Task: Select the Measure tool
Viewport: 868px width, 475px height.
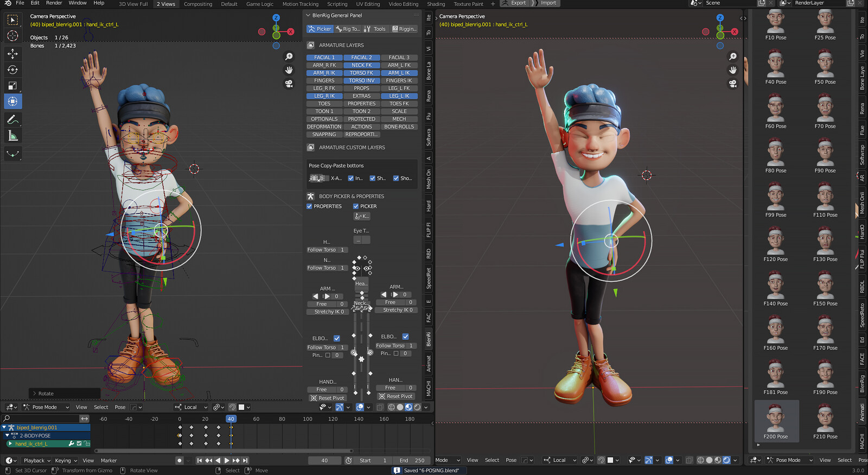Action: (x=12, y=136)
